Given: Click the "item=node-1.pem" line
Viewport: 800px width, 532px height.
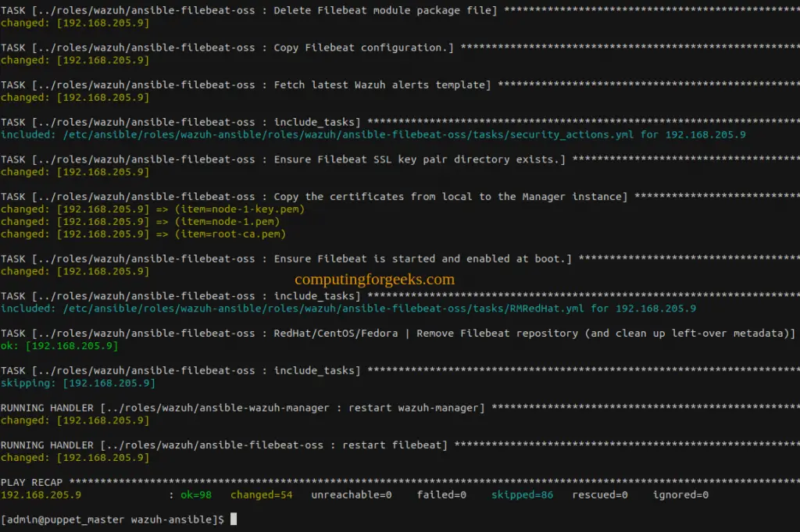Looking at the screenshot, I should 141,222.
